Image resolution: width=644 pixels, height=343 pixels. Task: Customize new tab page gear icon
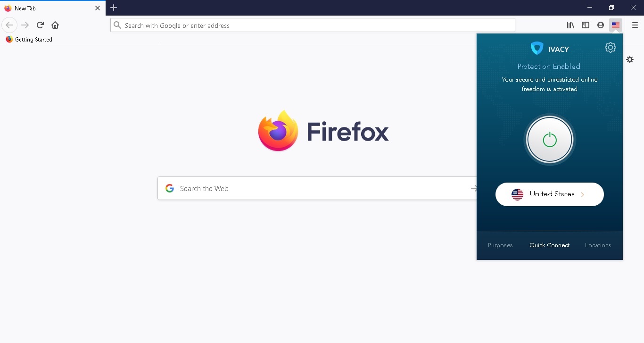click(x=630, y=59)
